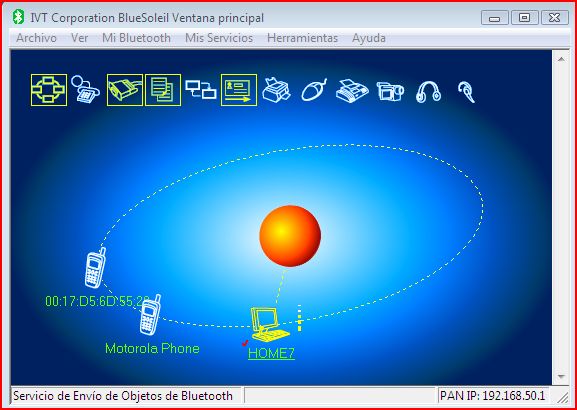Click the scrollbar down arrow
The image size is (577, 410).
(x=561, y=377)
